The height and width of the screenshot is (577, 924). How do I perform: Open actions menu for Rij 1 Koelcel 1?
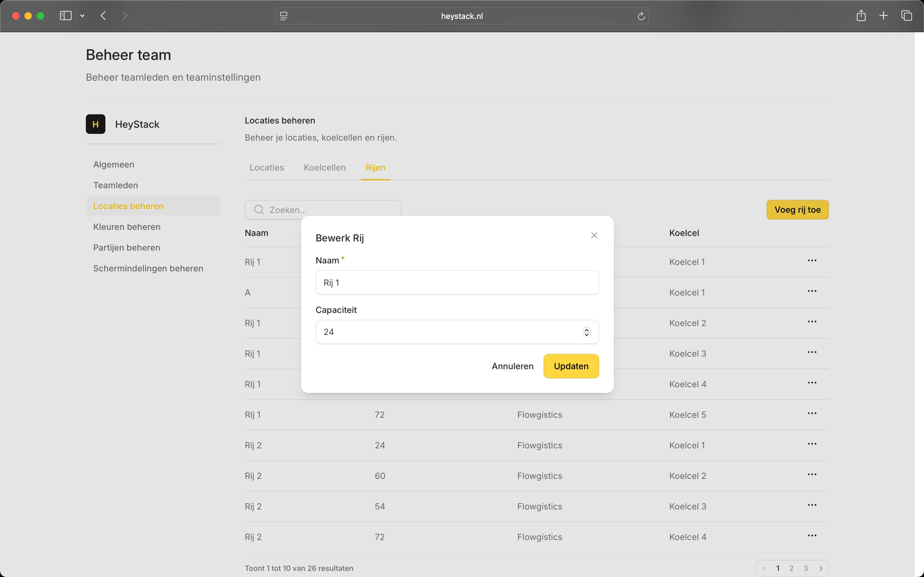tap(812, 261)
